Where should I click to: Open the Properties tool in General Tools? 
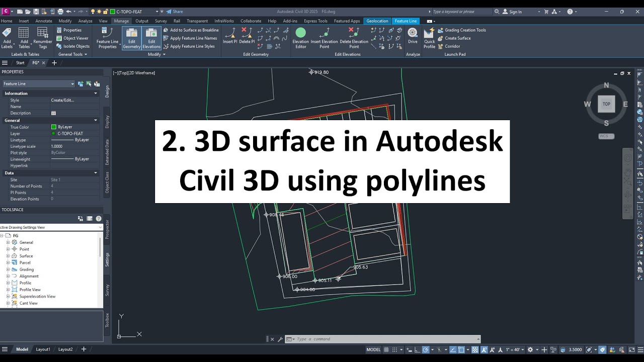68,30
